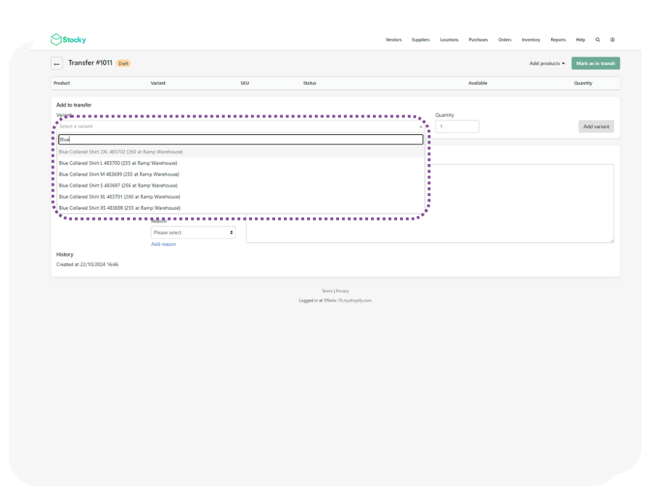Click the variant search text box

click(240, 140)
